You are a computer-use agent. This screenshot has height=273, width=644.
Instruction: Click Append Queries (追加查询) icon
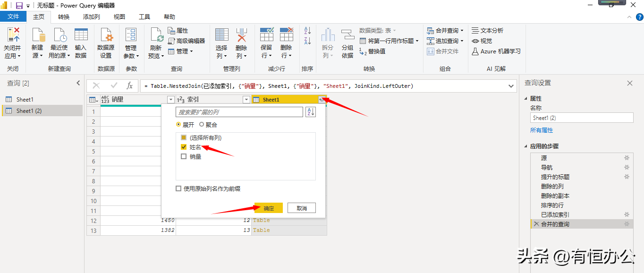tap(431, 41)
